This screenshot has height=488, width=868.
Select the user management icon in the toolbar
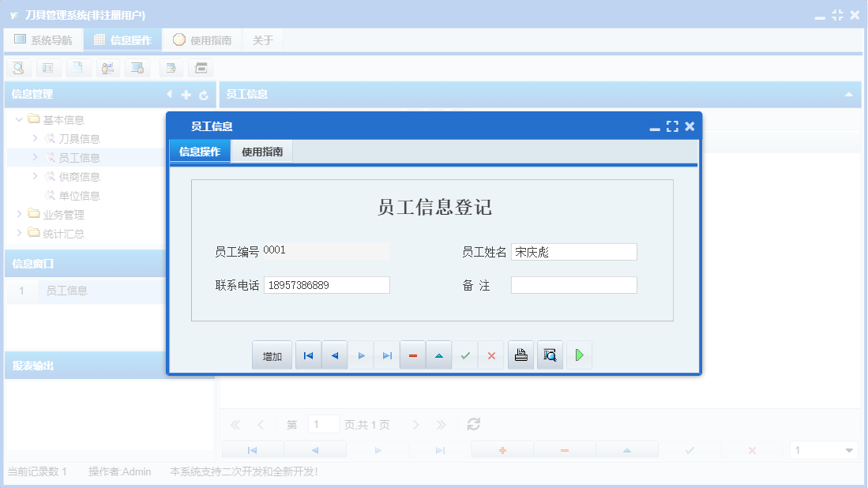pos(108,68)
